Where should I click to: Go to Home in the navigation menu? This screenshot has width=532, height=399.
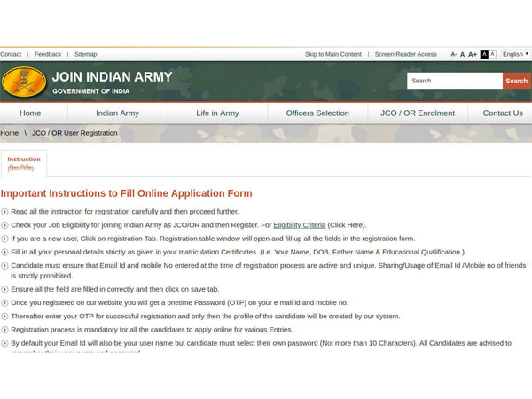30,113
